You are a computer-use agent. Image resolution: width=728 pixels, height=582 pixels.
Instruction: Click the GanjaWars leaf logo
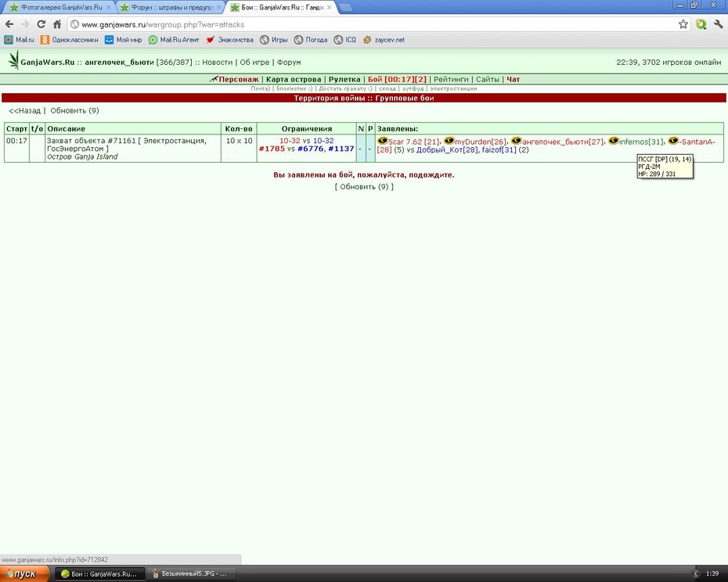[14, 60]
